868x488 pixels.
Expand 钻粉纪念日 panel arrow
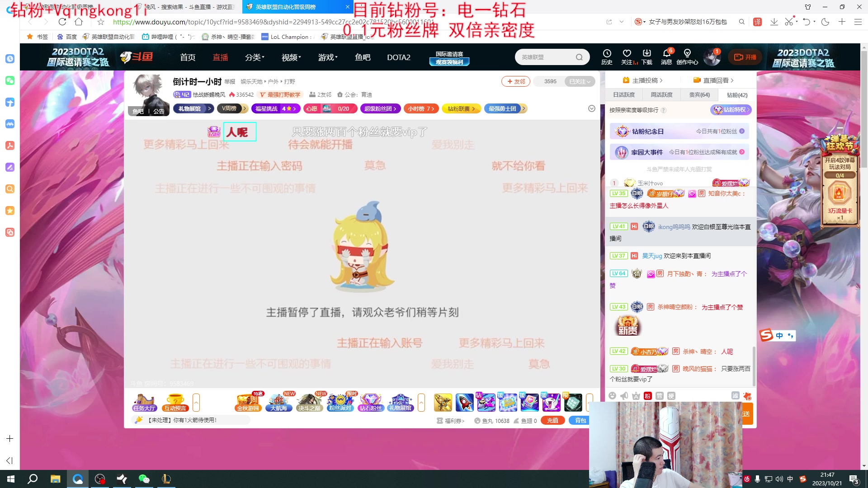point(742,131)
